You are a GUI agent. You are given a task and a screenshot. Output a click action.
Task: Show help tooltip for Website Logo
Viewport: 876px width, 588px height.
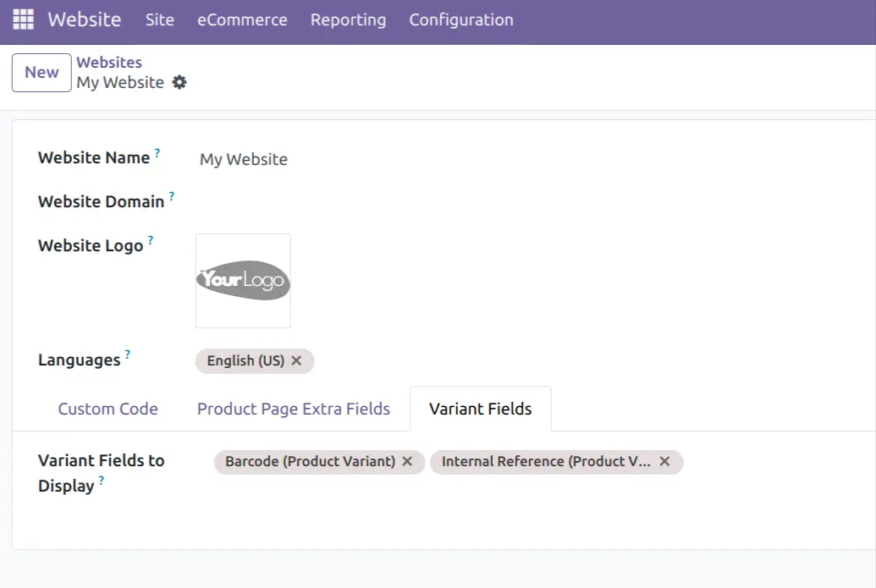coord(151,240)
